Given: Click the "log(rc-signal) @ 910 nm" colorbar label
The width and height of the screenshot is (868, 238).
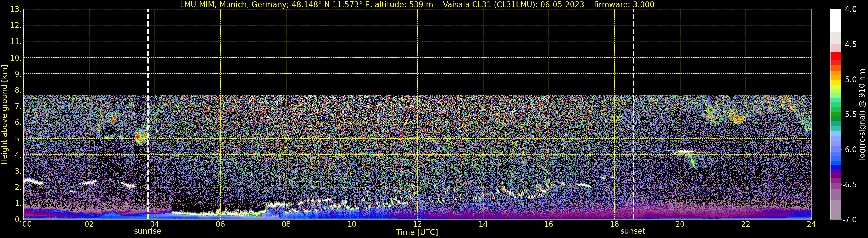Looking at the screenshot, I should [x=862, y=114].
